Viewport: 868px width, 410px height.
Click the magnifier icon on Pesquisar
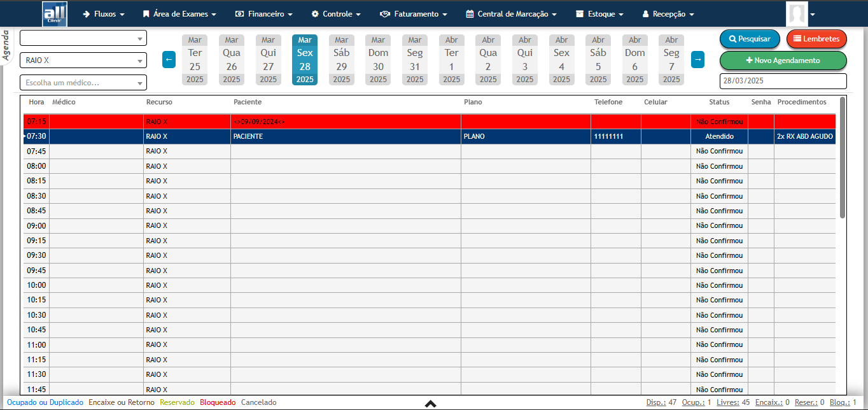pyautogui.click(x=732, y=39)
